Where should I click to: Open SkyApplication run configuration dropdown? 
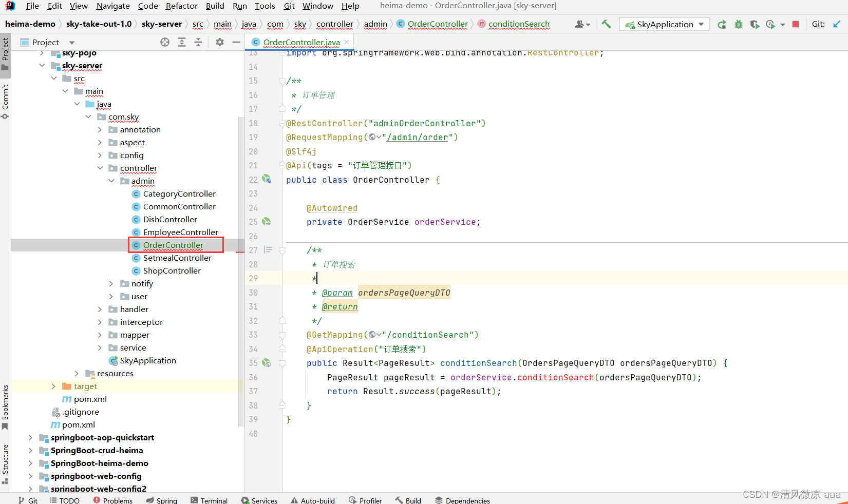(665, 24)
